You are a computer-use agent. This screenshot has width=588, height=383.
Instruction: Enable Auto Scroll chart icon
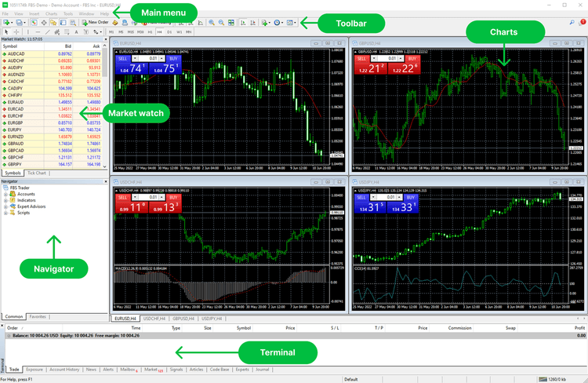pyautogui.click(x=243, y=23)
